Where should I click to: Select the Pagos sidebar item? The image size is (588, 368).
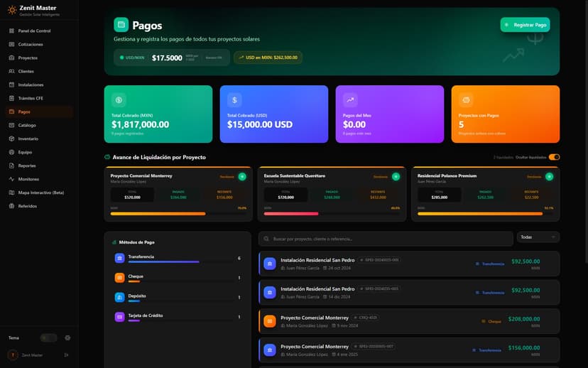pos(39,112)
